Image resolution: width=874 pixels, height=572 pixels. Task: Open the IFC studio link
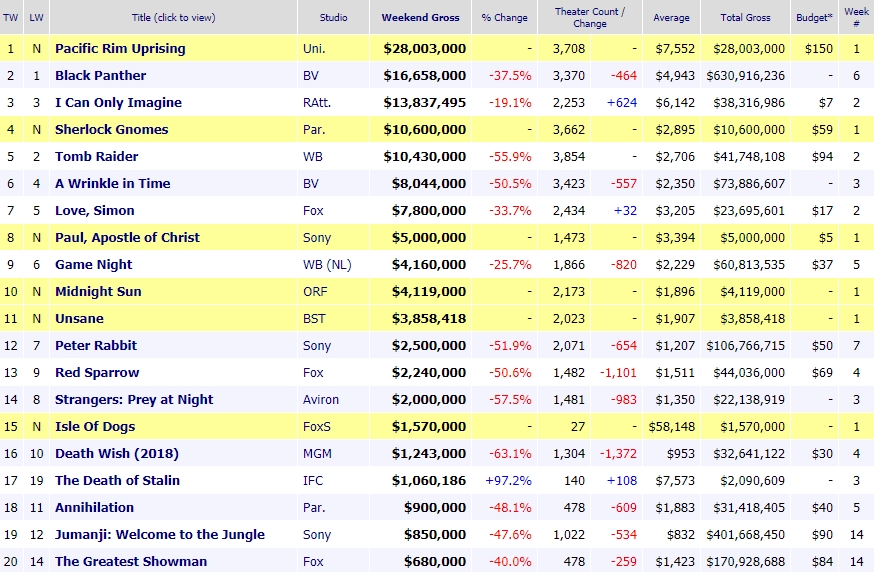coord(313,481)
